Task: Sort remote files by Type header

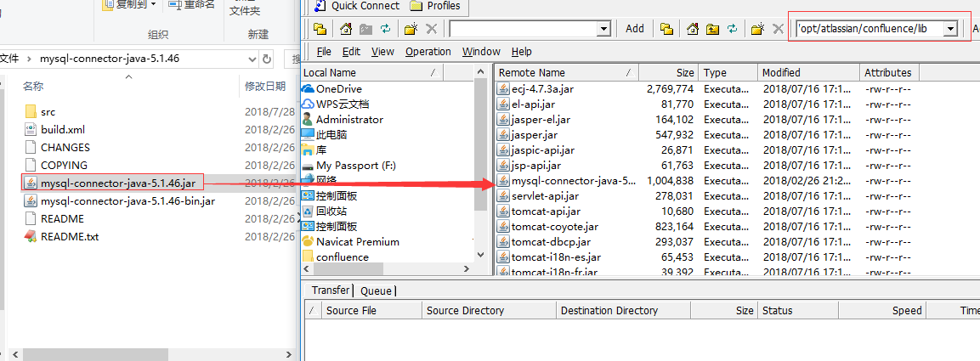Action: click(728, 72)
